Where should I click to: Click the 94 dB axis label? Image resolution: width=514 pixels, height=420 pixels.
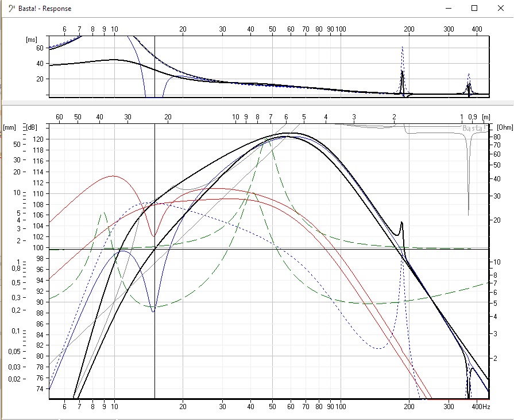coord(40,281)
